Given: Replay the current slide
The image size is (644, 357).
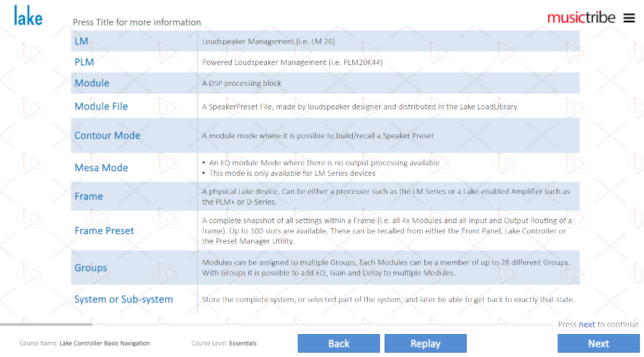Looking at the screenshot, I should coord(426,343).
